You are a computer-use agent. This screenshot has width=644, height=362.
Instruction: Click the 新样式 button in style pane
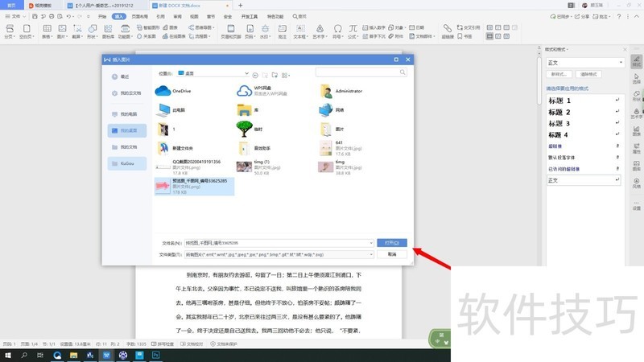point(559,74)
